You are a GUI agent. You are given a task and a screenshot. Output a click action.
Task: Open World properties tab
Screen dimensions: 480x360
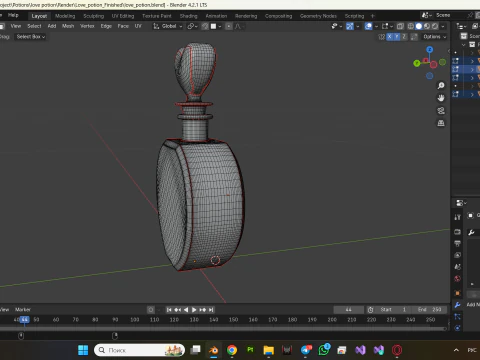pyautogui.click(x=457, y=279)
